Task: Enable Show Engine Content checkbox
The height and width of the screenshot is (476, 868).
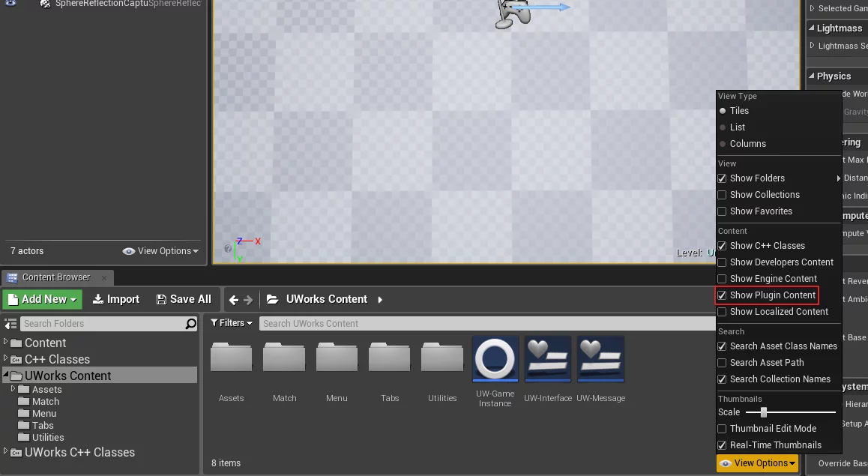Action: (x=723, y=279)
